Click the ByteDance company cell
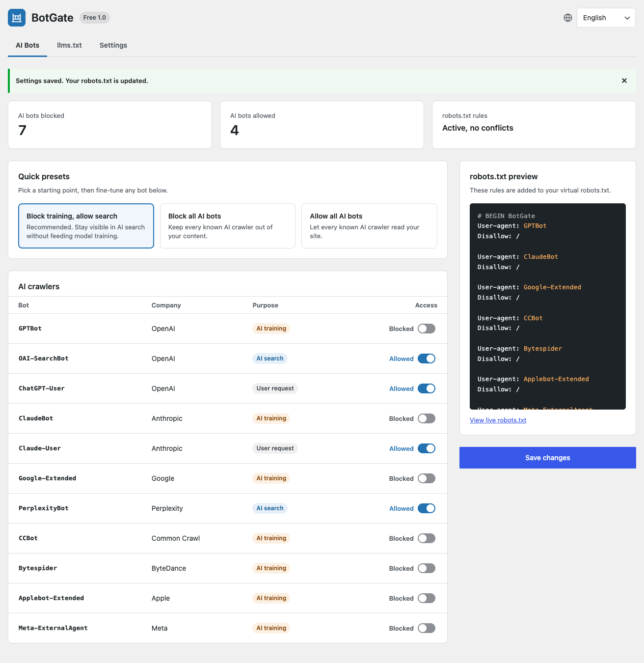 [169, 568]
